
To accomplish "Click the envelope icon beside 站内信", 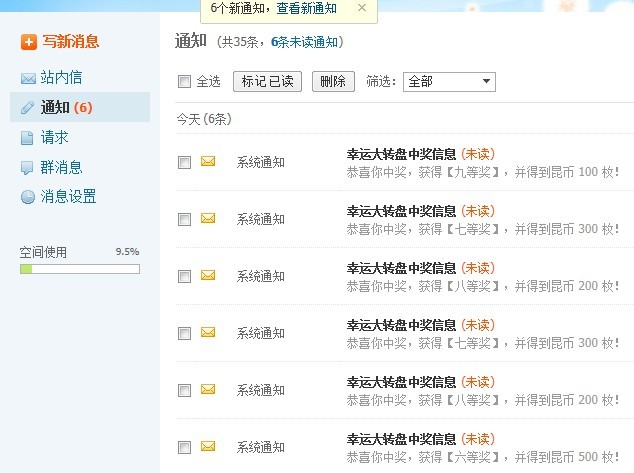I will click(28, 78).
